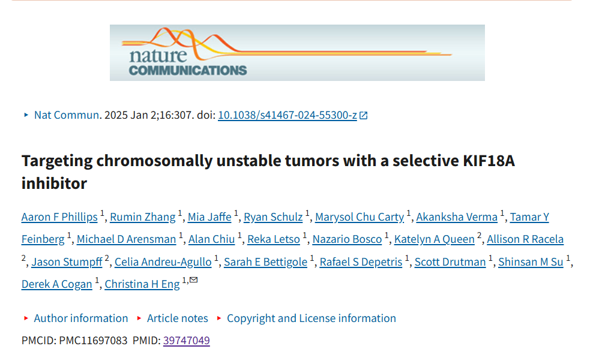Click author Akanksha Verma
Screen dimensions: 596x364
pyautogui.click(x=457, y=217)
